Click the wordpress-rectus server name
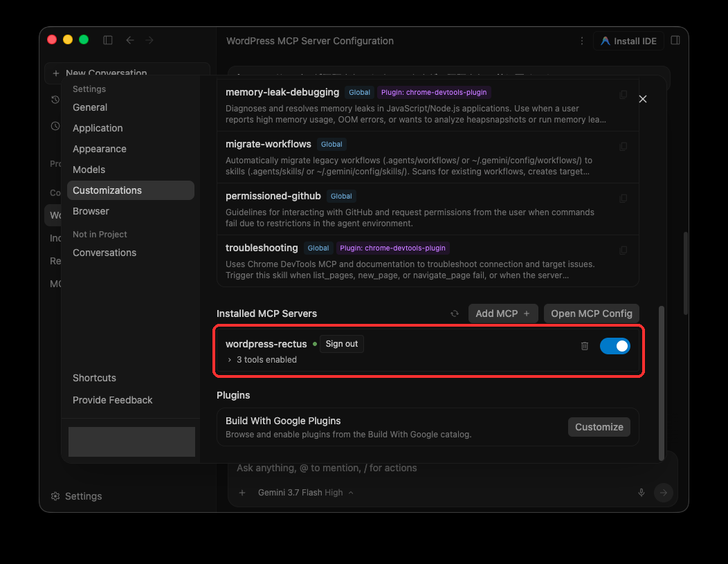 pos(266,344)
